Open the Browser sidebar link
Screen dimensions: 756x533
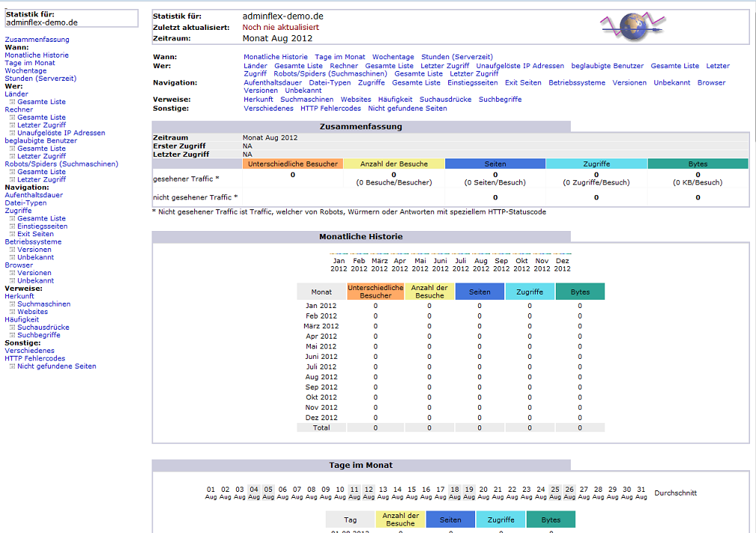point(19,265)
